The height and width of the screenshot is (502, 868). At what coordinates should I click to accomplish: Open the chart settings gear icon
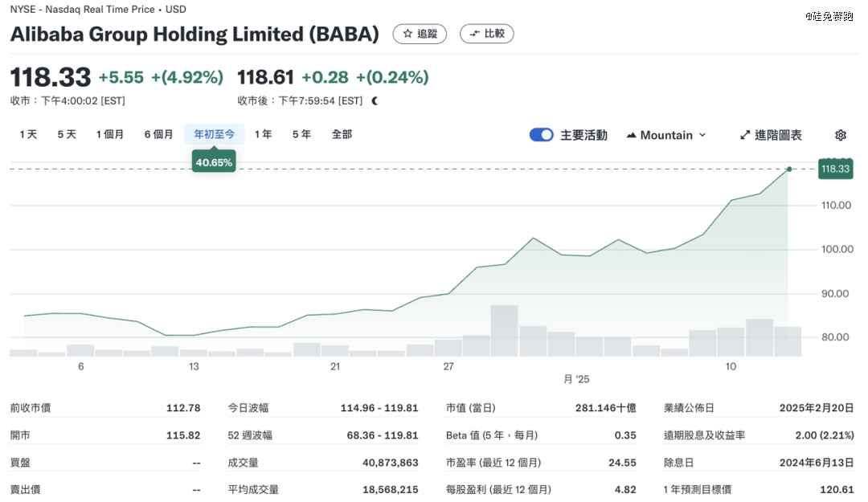click(x=841, y=135)
